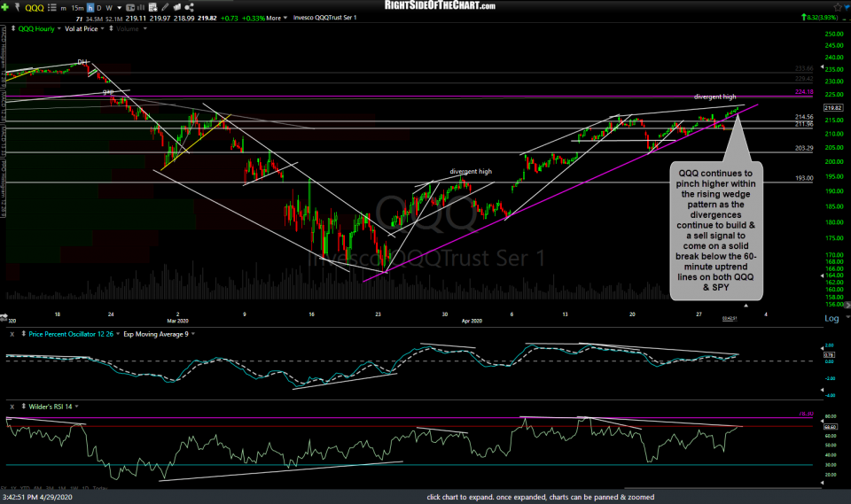851x504 pixels.
Task: Expand the More quote details dropdown
Action: point(277,18)
